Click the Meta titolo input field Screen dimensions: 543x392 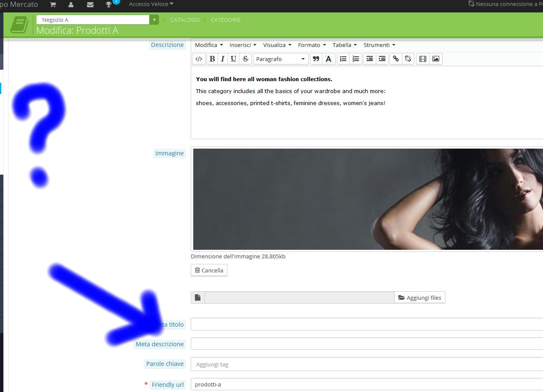367,324
